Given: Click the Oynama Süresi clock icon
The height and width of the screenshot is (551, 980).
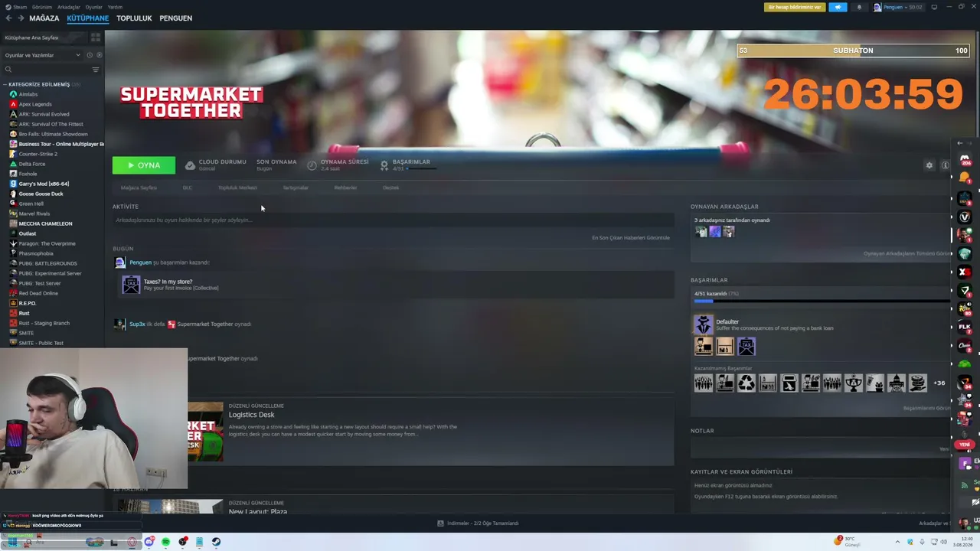Looking at the screenshot, I should click(312, 165).
